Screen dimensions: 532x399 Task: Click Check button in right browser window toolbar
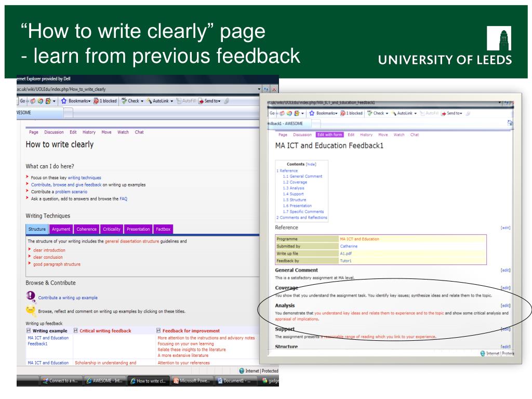[378, 113]
